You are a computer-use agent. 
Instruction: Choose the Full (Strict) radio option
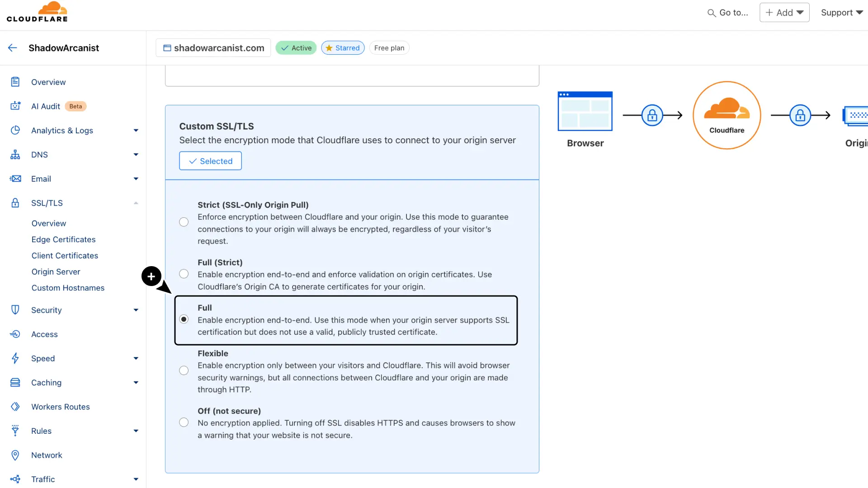(x=184, y=274)
